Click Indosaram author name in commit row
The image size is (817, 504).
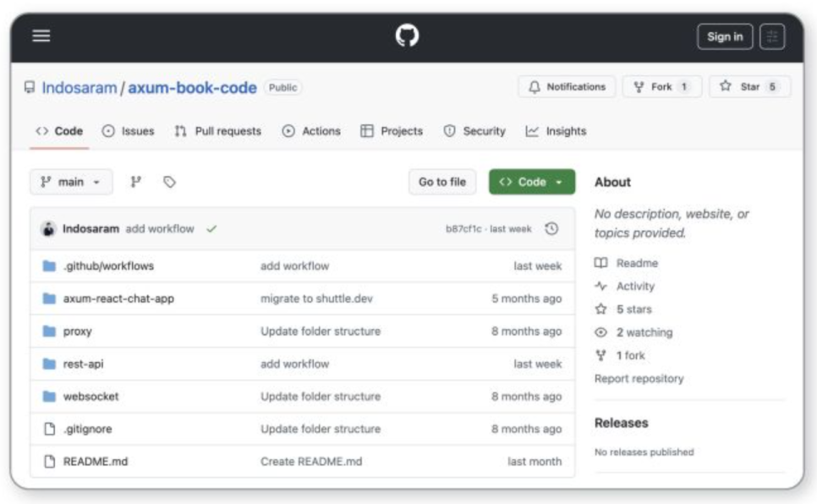click(x=90, y=229)
